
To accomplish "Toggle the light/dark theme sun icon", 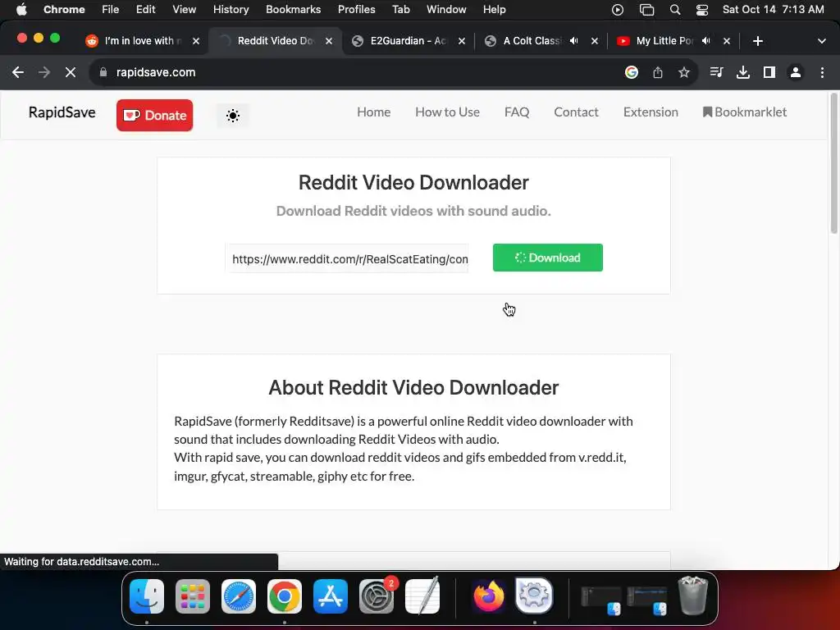I will tap(232, 115).
